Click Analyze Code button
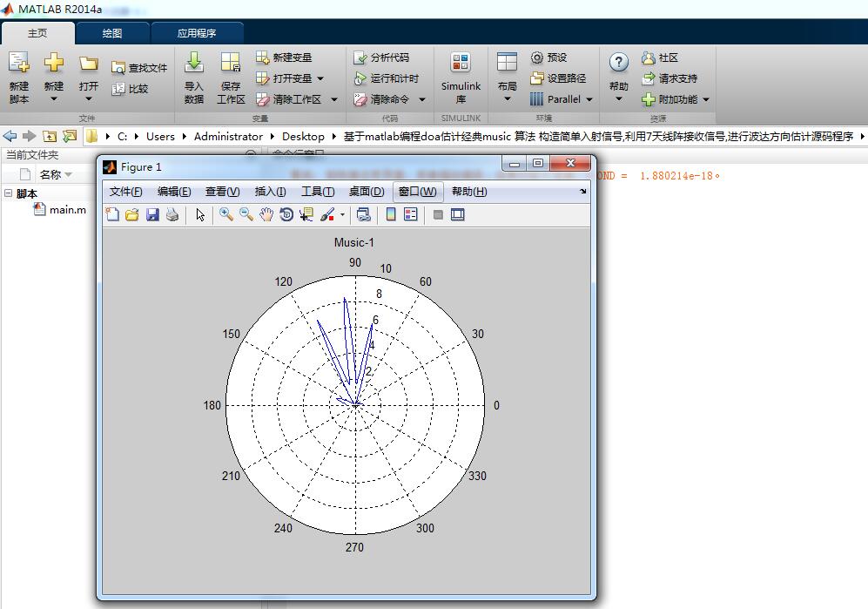 point(381,58)
